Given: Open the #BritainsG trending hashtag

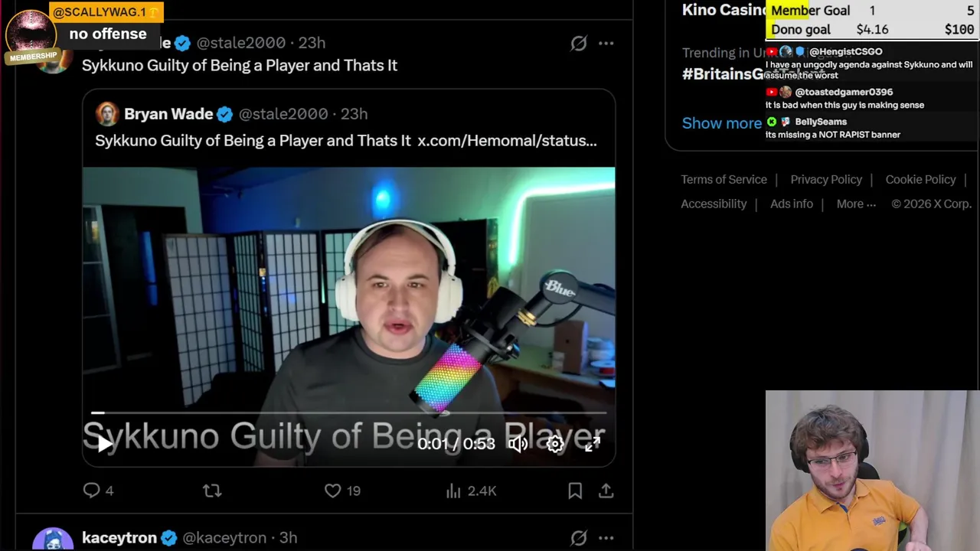Looking at the screenshot, I should 723,73.
